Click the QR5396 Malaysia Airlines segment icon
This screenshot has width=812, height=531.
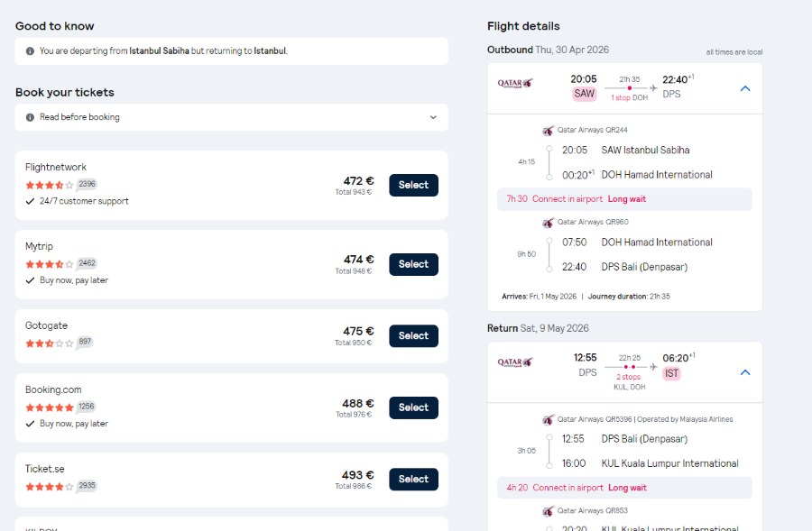point(548,420)
